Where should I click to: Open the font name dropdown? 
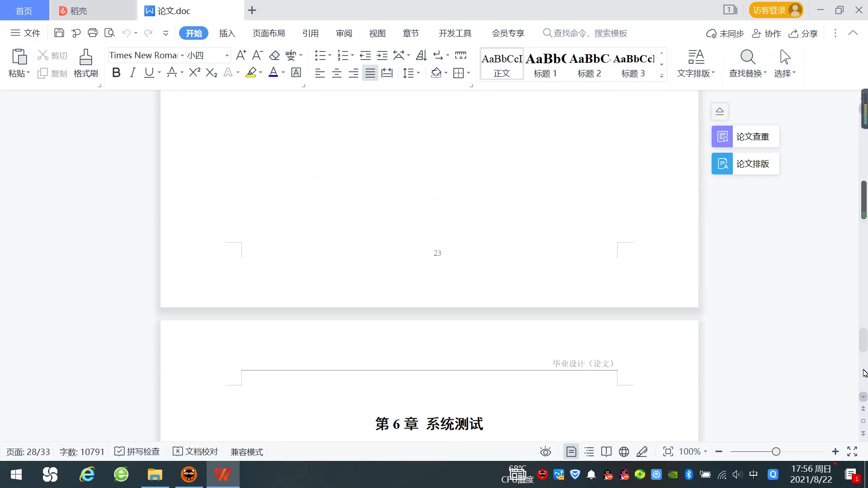click(182, 56)
